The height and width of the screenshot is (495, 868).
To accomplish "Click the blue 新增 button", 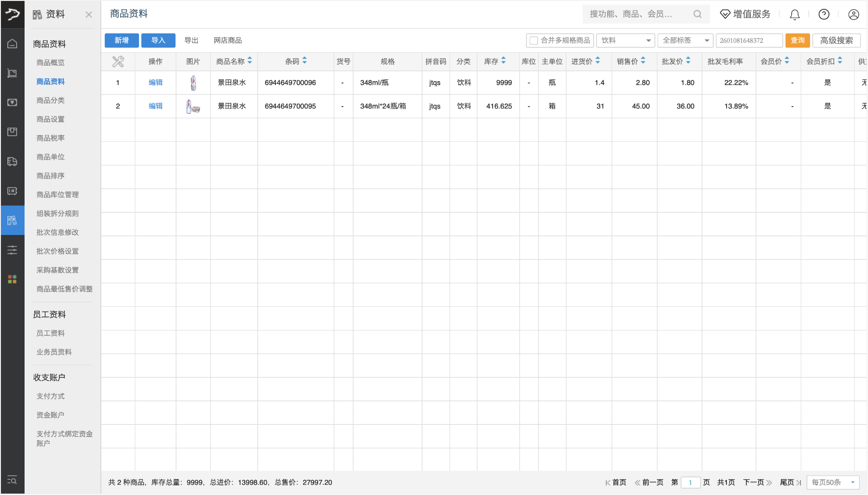I will pos(121,41).
